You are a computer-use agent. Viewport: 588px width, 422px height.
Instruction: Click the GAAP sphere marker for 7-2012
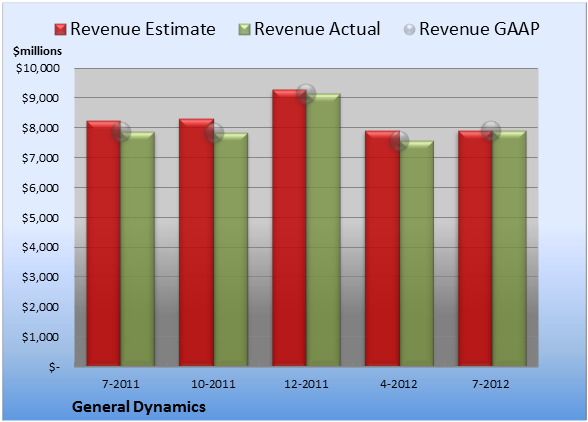(x=491, y=131)
